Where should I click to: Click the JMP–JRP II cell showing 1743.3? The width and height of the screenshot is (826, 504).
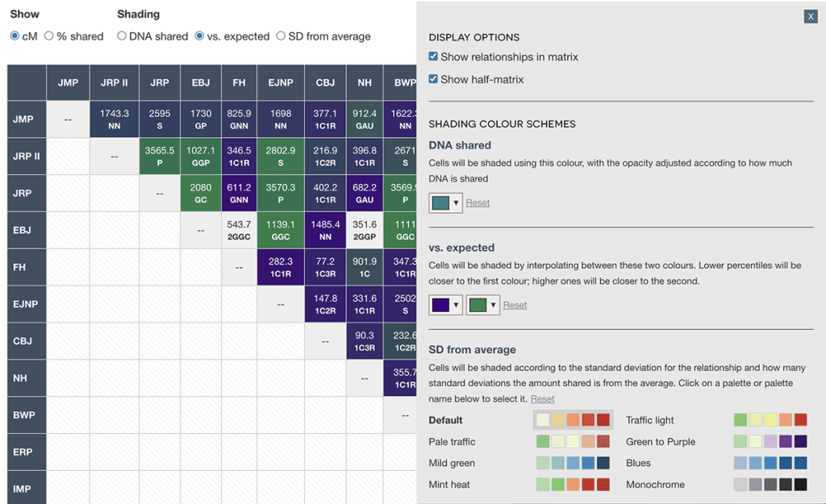pyautogui.click(x=115, y=119)
